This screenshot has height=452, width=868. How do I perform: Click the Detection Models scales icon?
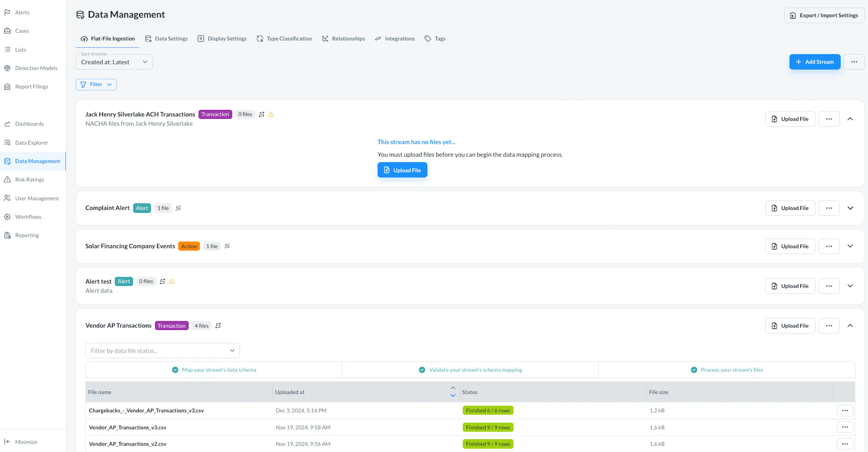7,68
